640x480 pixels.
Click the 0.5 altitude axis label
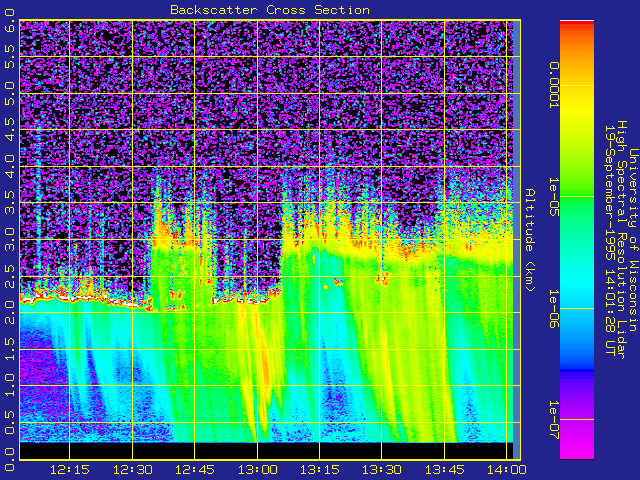[9, 422]
